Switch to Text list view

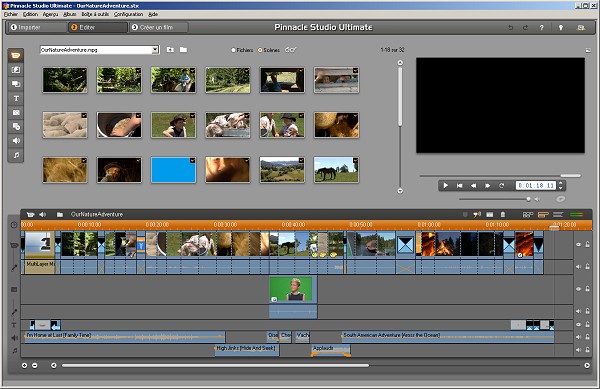[x=558, y=215]
